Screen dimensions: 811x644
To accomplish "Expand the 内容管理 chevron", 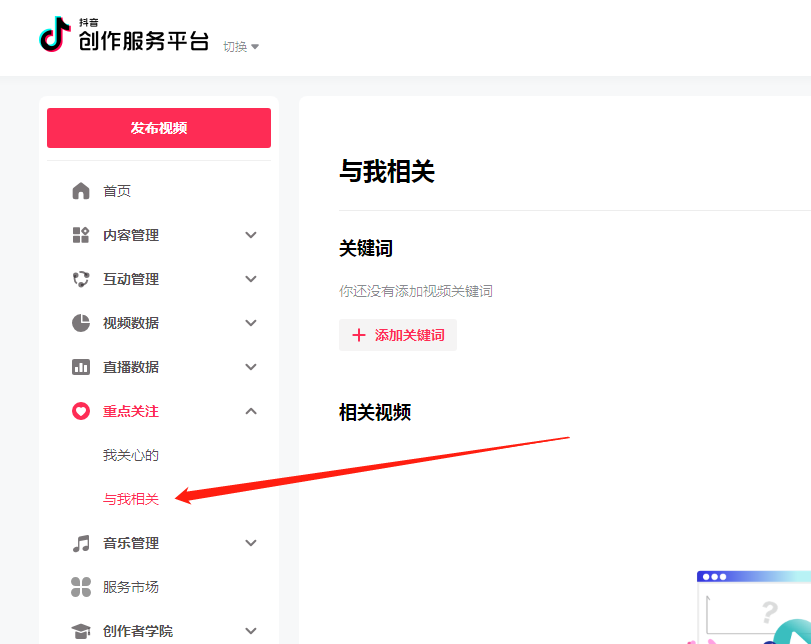I will point(251,235).
